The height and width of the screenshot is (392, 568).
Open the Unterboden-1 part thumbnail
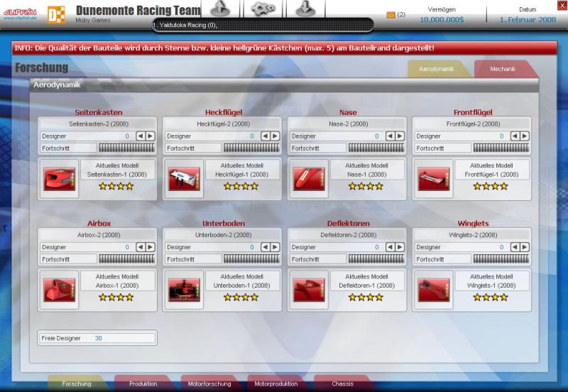click(185, 290)
